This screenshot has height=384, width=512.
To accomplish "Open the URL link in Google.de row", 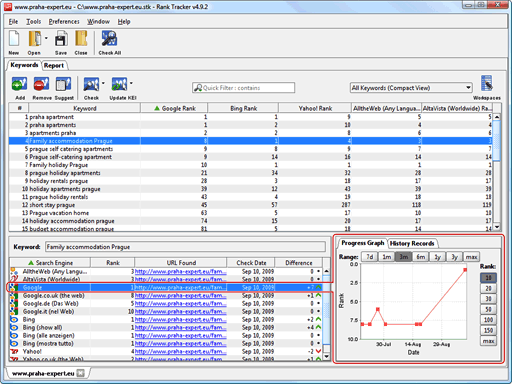I will point(180,304).
